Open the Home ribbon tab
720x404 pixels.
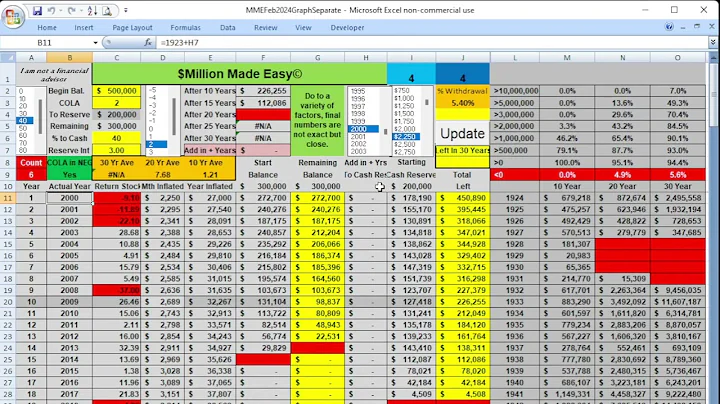coord(47,28)
